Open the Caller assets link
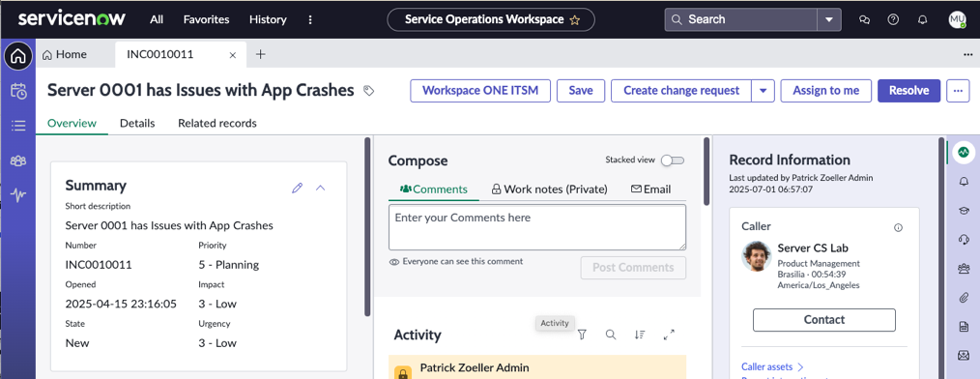The width and height of the screenshot is (980, 379). pos(772,366)
